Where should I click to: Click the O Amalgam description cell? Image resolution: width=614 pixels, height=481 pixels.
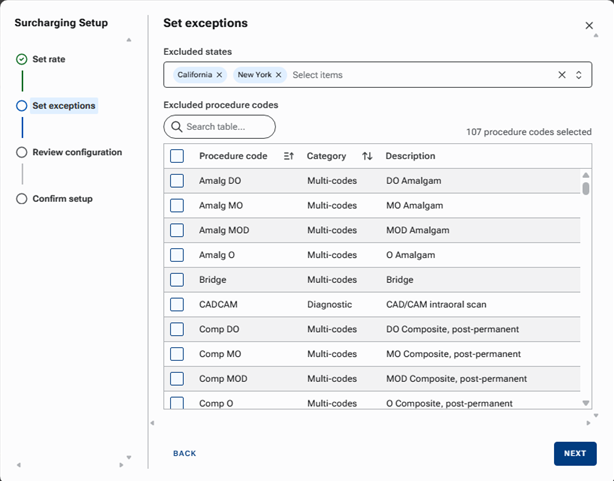coord(410,255)
